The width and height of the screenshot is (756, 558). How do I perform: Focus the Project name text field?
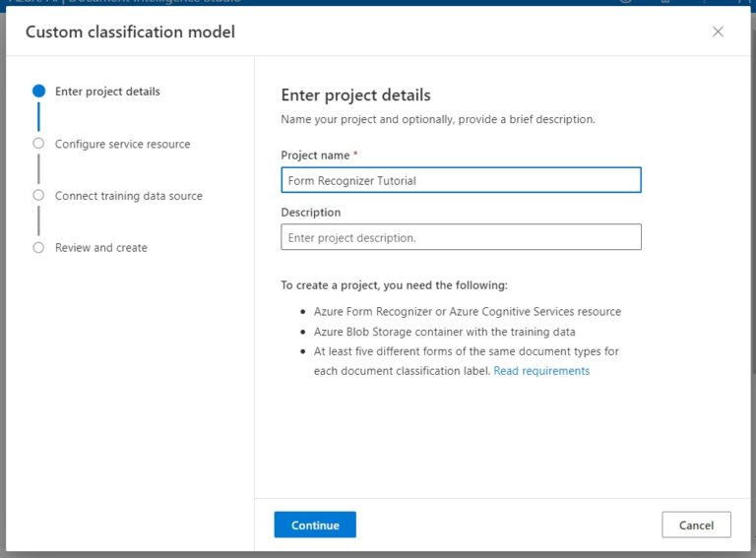click(461, 180)
